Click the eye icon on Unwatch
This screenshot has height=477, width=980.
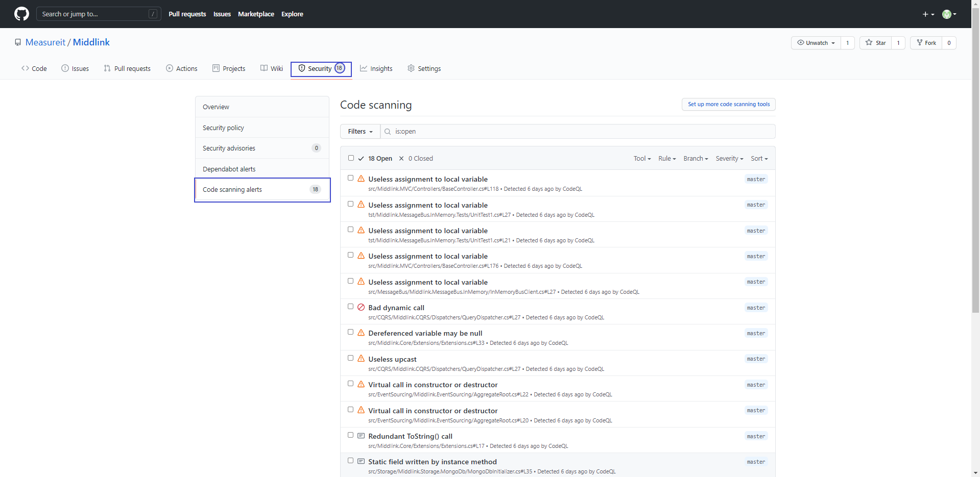tap(801, 43)
